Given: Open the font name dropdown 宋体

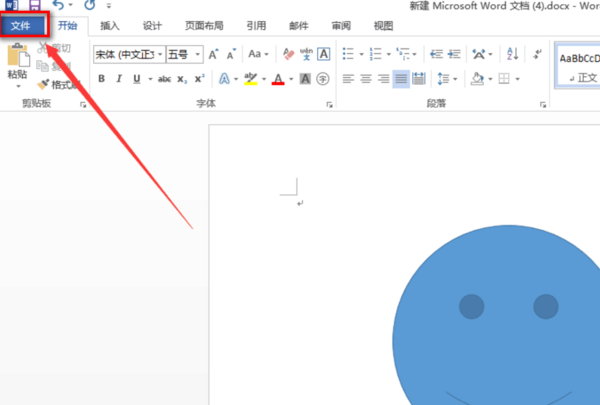Looking at the screenshot, I should pos(130,55).
